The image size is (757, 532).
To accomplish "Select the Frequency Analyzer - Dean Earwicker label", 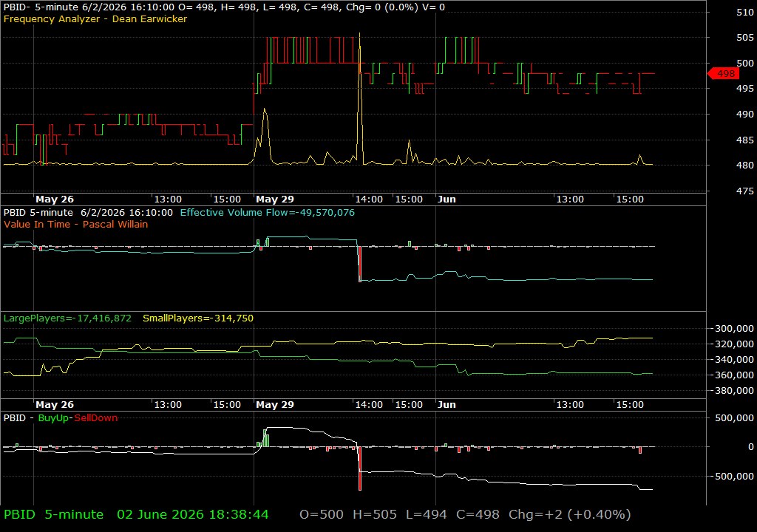I will (95, 19).
